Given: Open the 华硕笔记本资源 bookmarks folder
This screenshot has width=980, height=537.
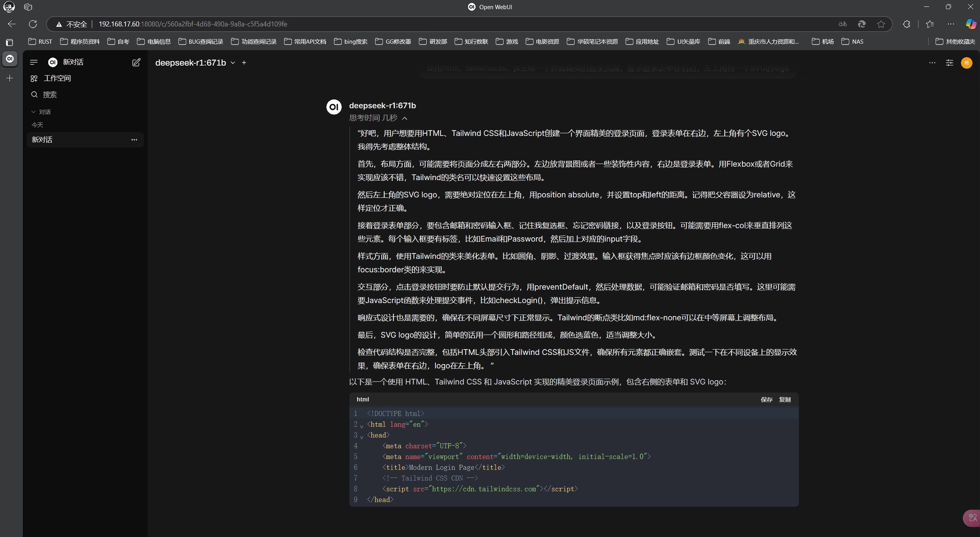Looking at the screenshot, I should tap(592, 41).
